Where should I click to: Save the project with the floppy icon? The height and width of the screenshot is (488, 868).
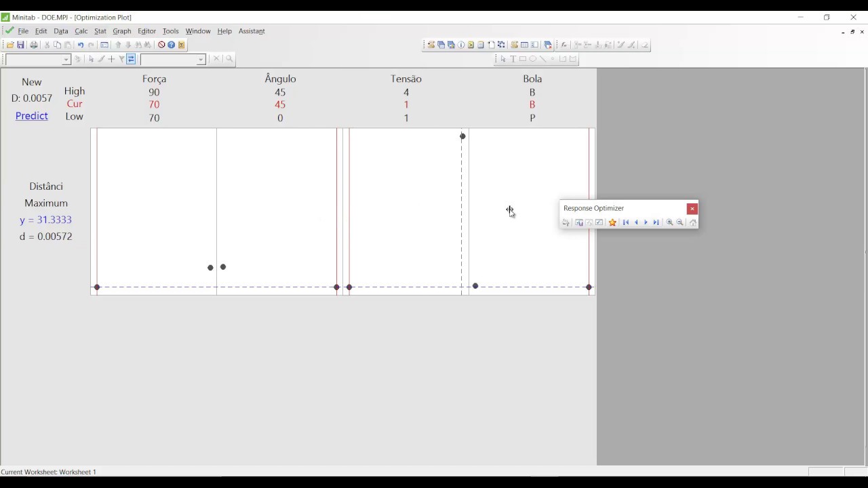click(20, 45)
